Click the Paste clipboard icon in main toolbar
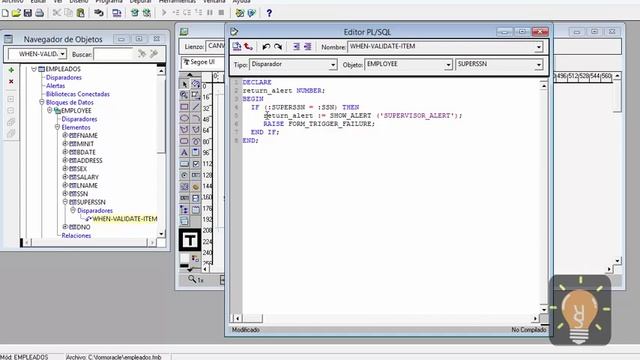Screen dimensions: 640x360 (x=81, y=13)
